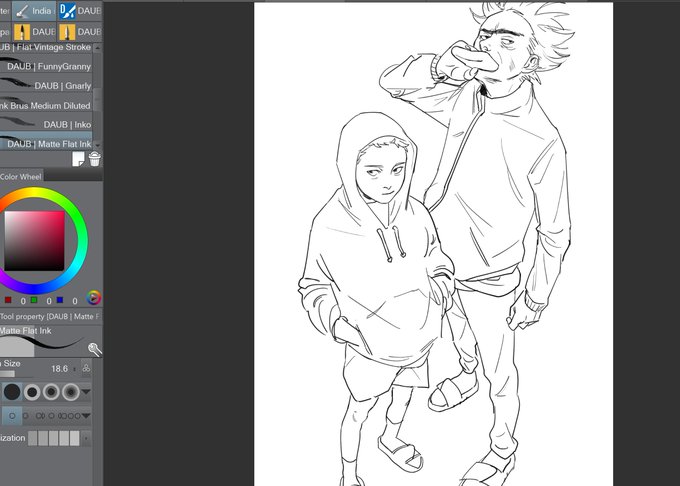Select the DAUB | Matte Flat Ink brush

[x=46, y=143]
